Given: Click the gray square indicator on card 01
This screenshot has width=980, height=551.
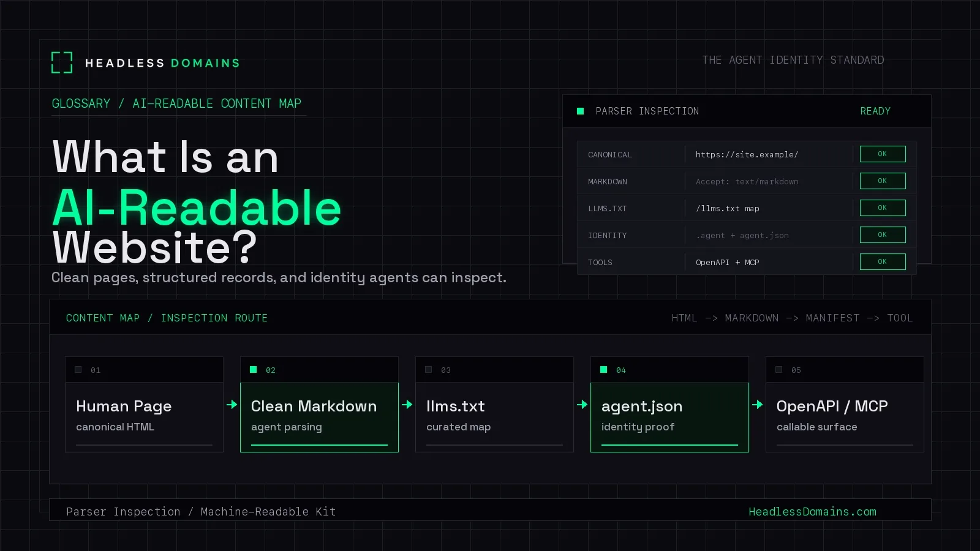Looking at the screenshot, I should 78,370.
